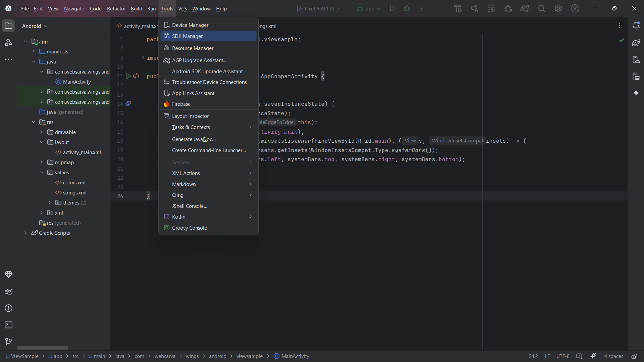This screenshot has height=362, width=644.
Task: Start debugging with the bug icon
Action: point(407,8)
